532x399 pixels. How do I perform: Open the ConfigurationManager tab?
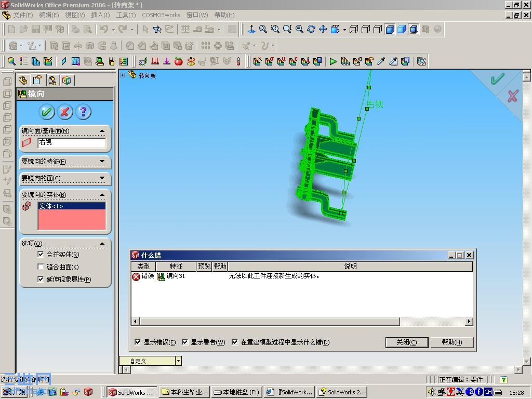tap(52, 81)
